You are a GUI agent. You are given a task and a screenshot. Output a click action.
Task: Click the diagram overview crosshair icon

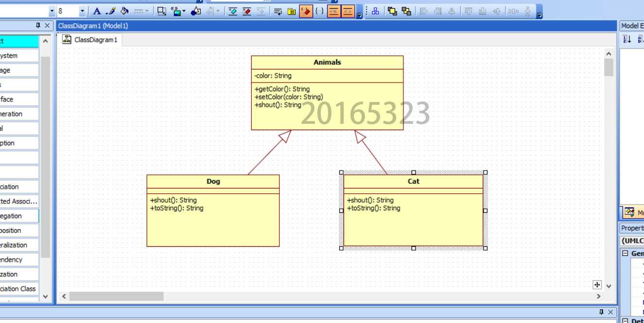coord(597,285)
